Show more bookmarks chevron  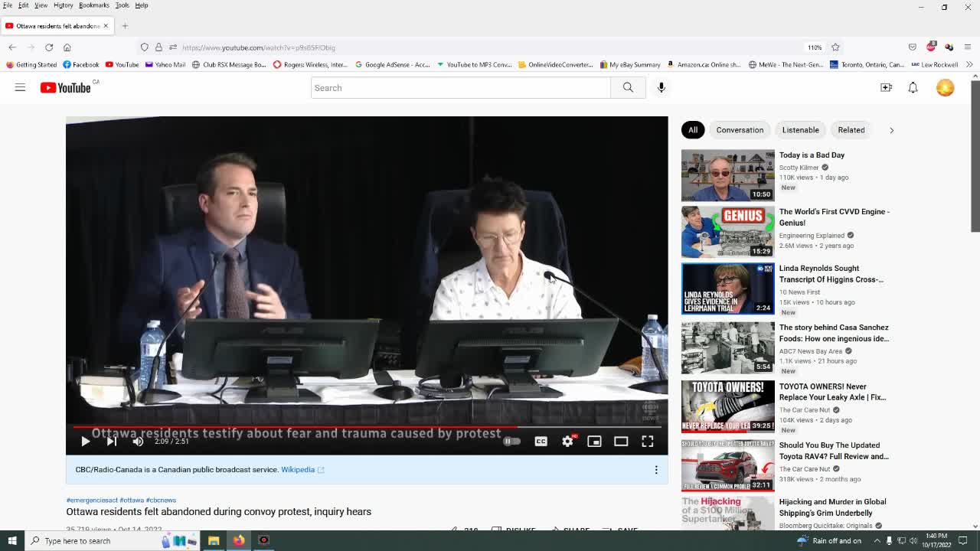point(970,65)
